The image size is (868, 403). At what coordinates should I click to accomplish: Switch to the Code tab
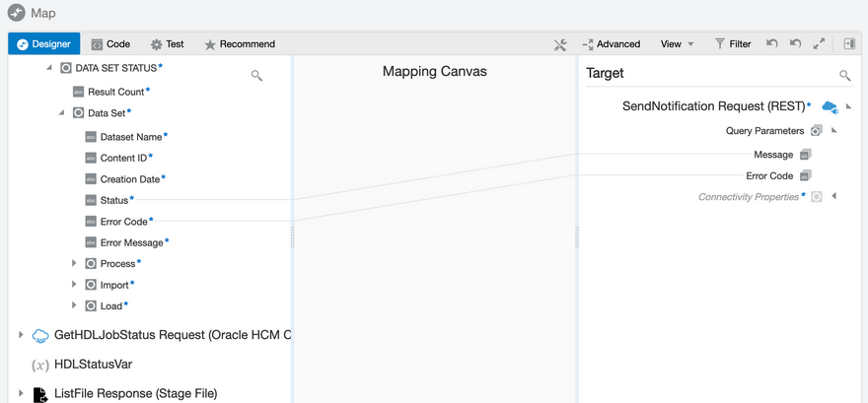coord(110,44)
